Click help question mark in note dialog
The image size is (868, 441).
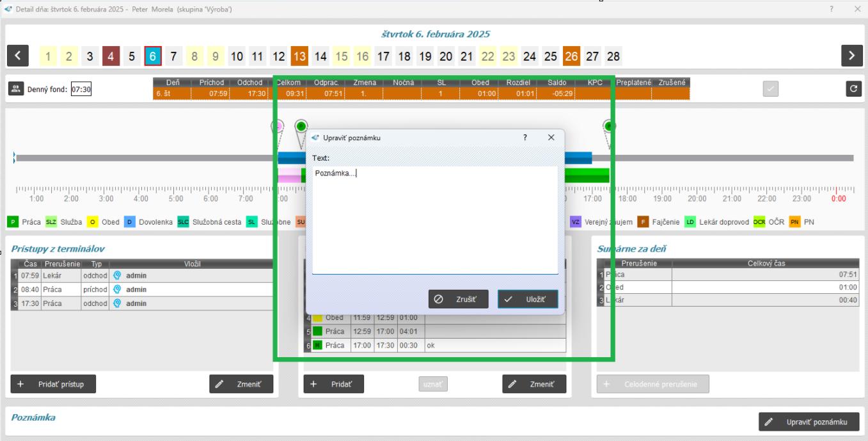click(x=525, y=138)
